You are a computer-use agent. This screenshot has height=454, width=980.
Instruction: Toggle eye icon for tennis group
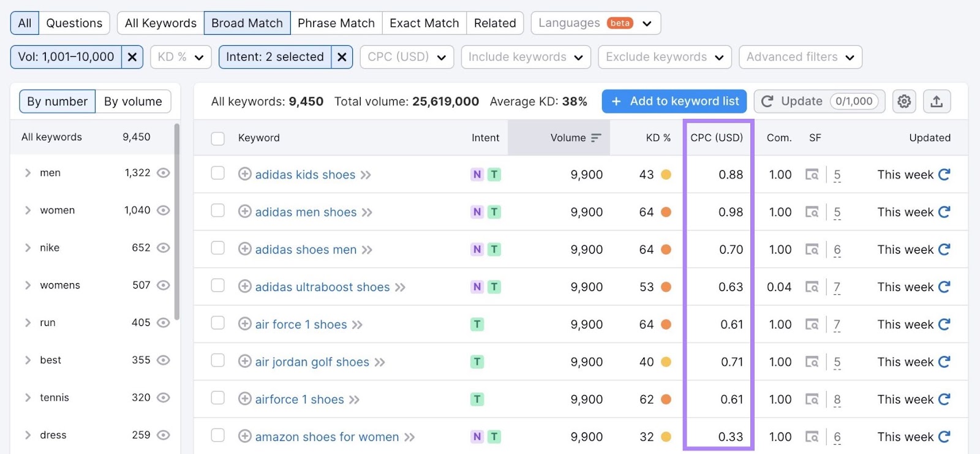(163, 397)
